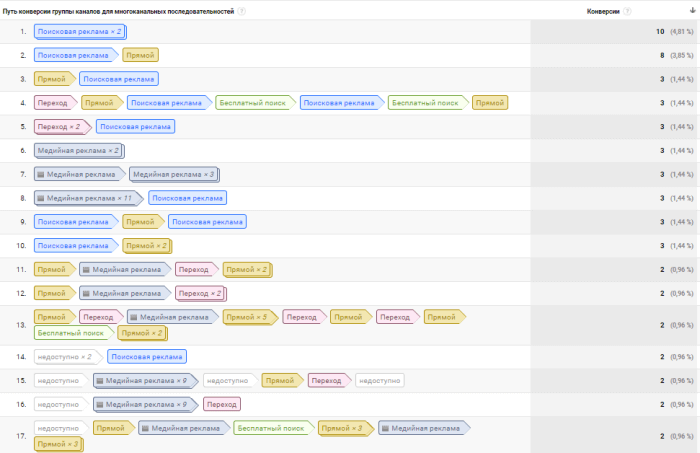Screen dimensions: 700x453
Task: Select Поисковая реклама chip in row 8
Action: coord(188,198)
